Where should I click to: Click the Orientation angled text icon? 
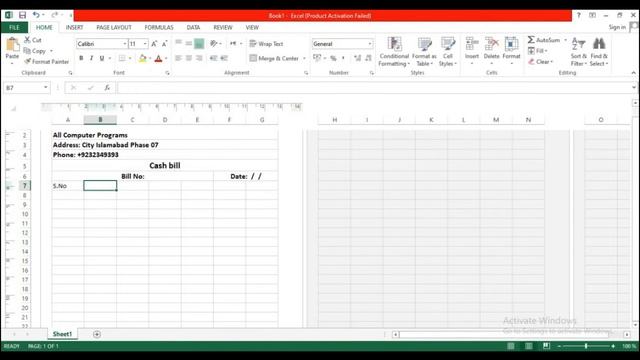click(x=213, y=43)
